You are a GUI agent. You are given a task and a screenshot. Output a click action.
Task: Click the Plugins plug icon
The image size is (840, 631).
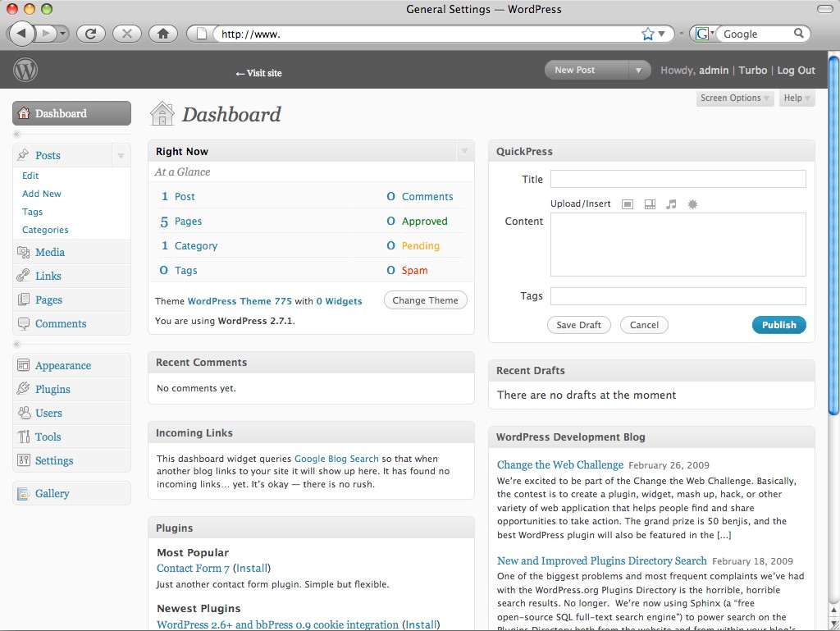23,389
